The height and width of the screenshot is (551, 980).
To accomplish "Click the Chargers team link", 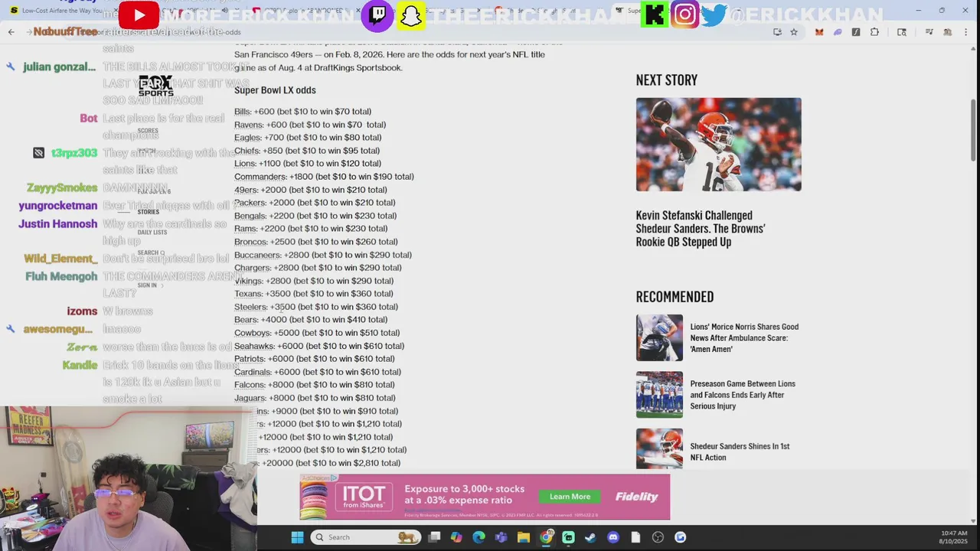I will point(253,268).
